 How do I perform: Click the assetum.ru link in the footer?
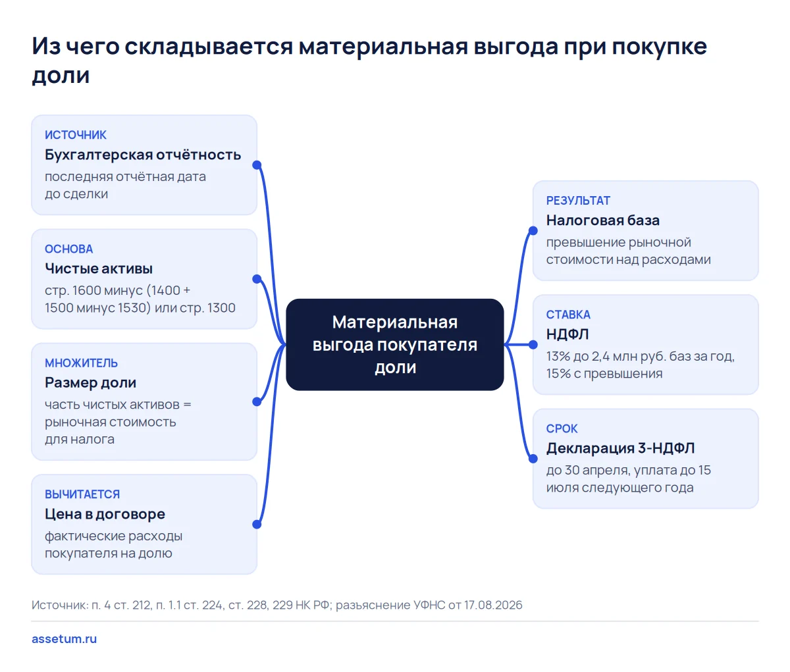[64, 638]
